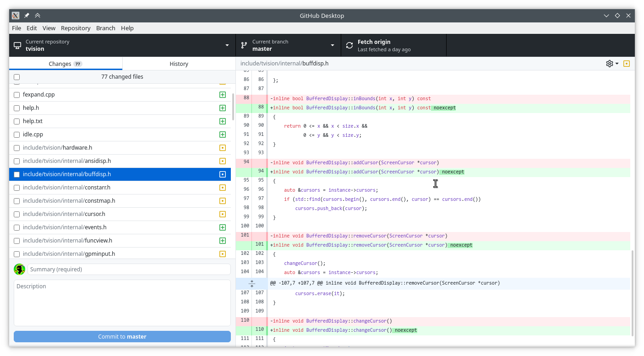Click the modified status icon beside ansidisp.h
The width and height of the screenshot is (644, 356).
223,161
